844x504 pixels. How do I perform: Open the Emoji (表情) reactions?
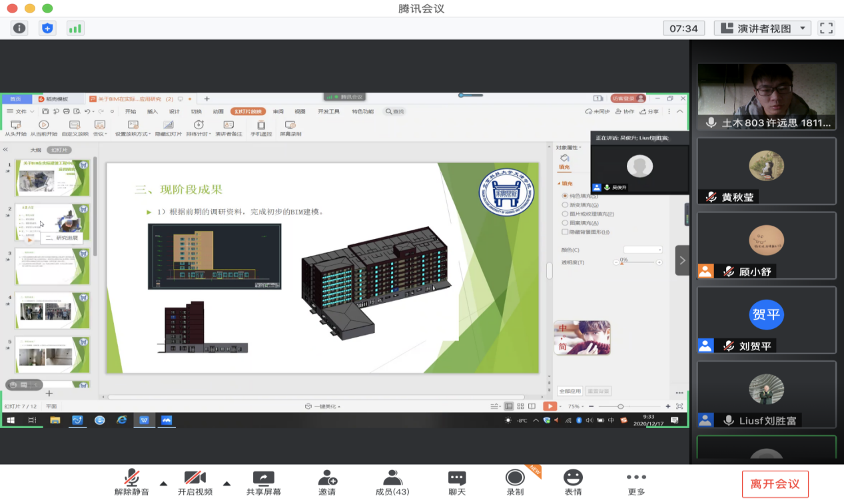pos(573,483)
